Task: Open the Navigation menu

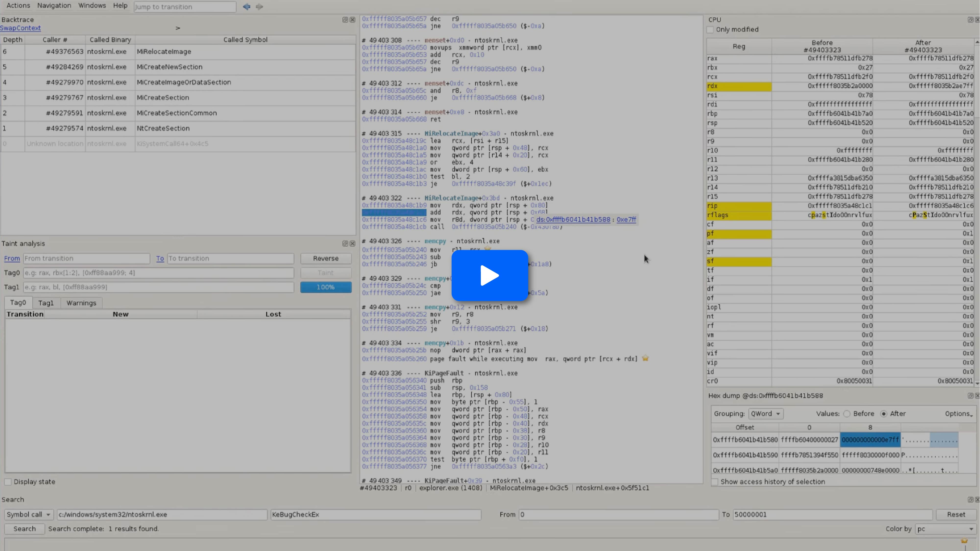Action: tap(54, 6)
